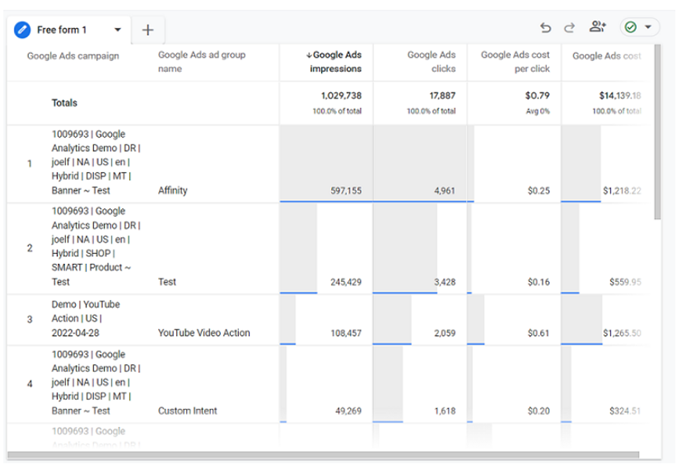The width and height of the screenshot is (677, 469).
Task: Click cost per click $0.25
Action: (x=539, y=190)
